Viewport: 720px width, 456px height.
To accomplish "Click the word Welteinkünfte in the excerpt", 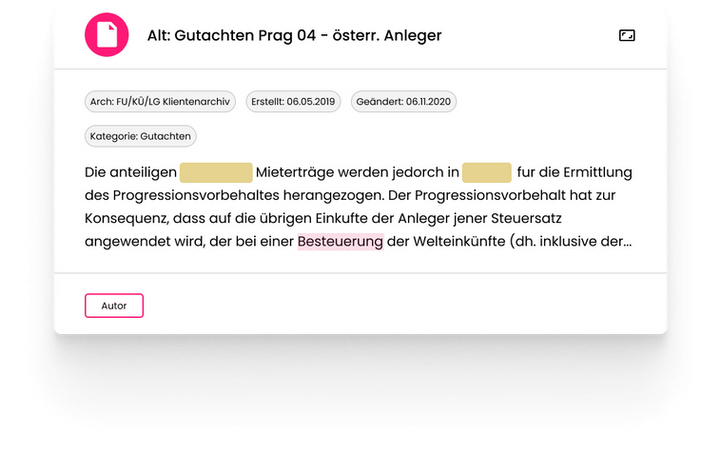I will click(459, 241).
